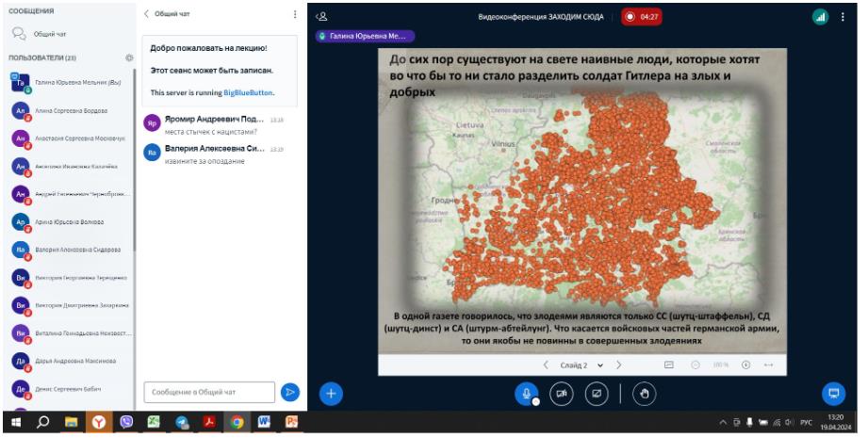Select user Арина Юрьевна Волкова
868x438 pixels.
[69, 221]
